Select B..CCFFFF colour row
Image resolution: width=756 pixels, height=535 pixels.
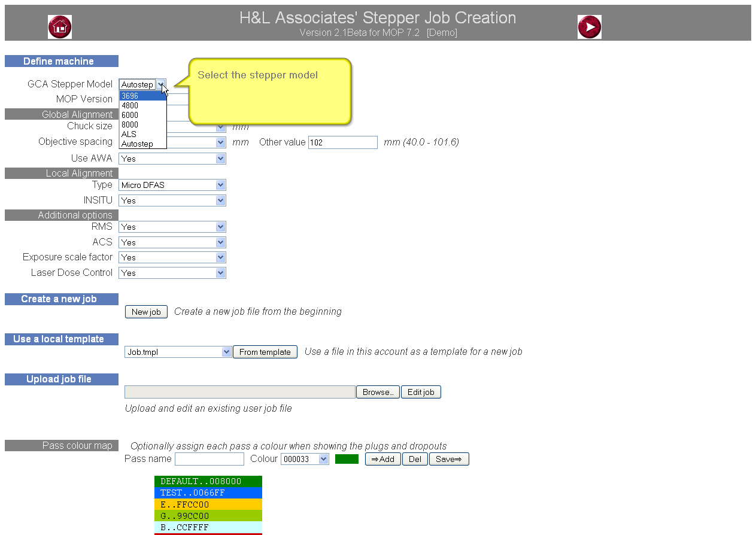[208, 527]
